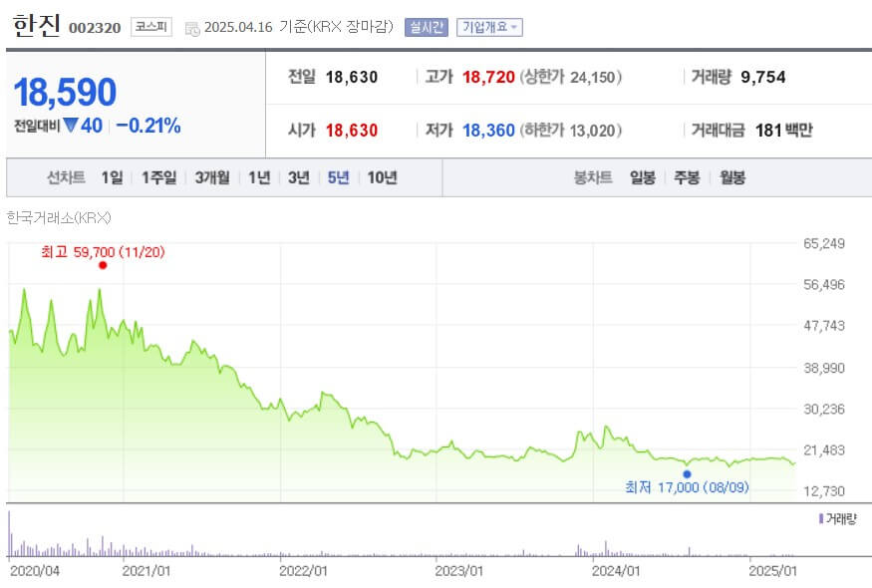This screenshot has width=872, height=588.
Task: Select the 선차트 line chart icon
Action: click(x=65, y=177)
